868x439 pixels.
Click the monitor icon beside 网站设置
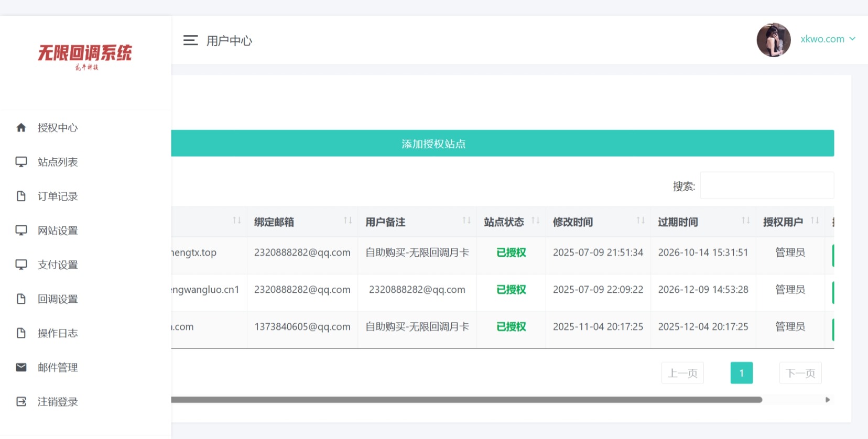click(x=21, y=231)
